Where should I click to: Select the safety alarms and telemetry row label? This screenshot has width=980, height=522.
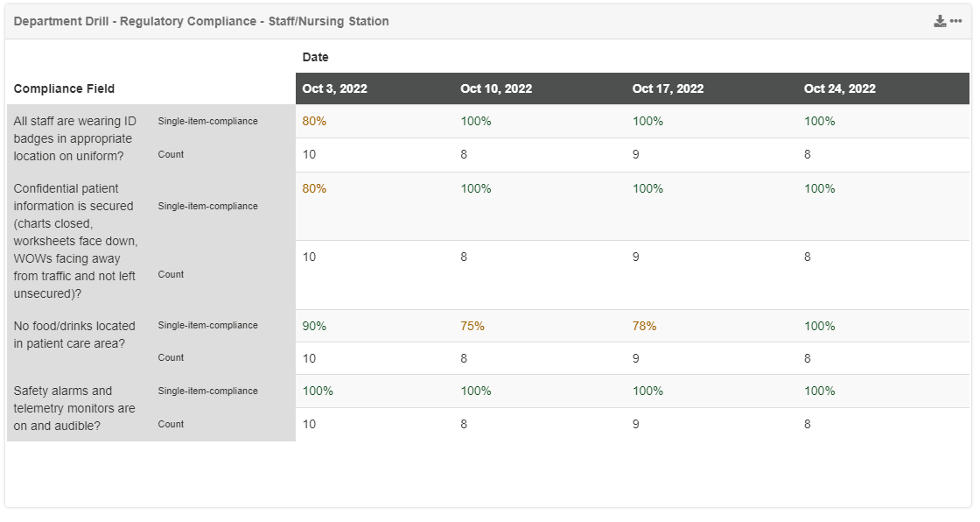point(74,408)
